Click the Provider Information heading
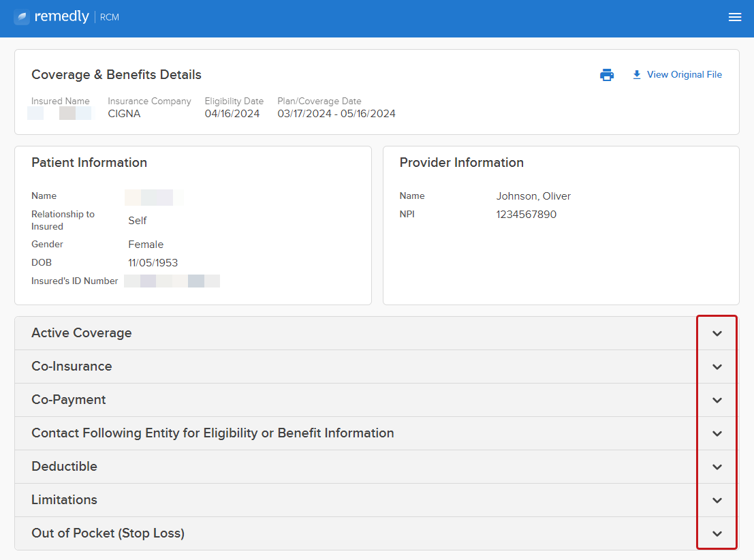This screenshot has height=560, width=754. [462, 163]
